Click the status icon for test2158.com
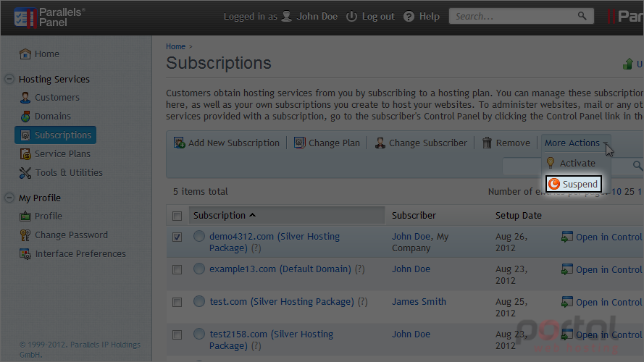 [x=198, y=334]
